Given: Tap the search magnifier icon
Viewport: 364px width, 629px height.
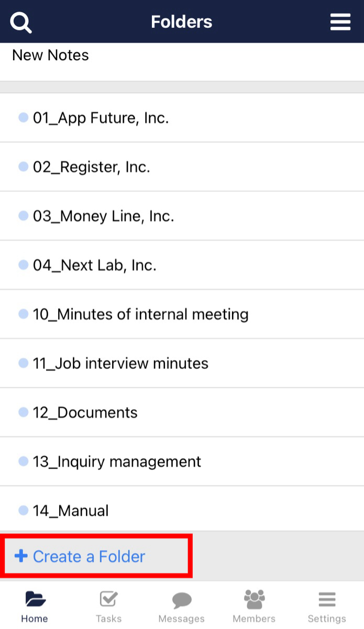Looking at the screenshot, I should point(21,22).
